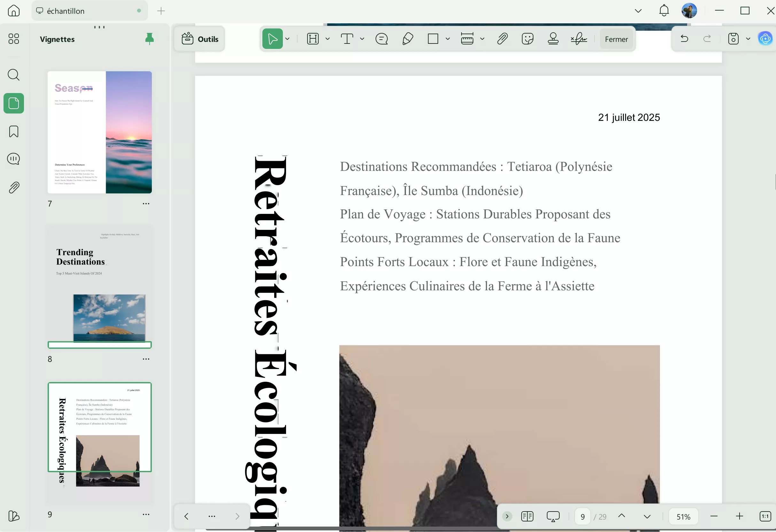Viewport: 776px width, 532px height.
Task: Pick the highlighter pen tool
Action: pos(407,38)
